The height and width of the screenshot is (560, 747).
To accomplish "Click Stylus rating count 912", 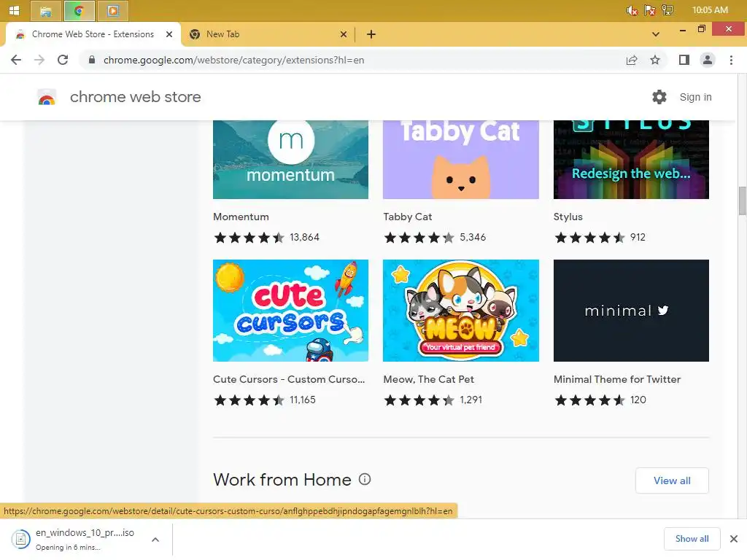I will click(x=638, y=237).
